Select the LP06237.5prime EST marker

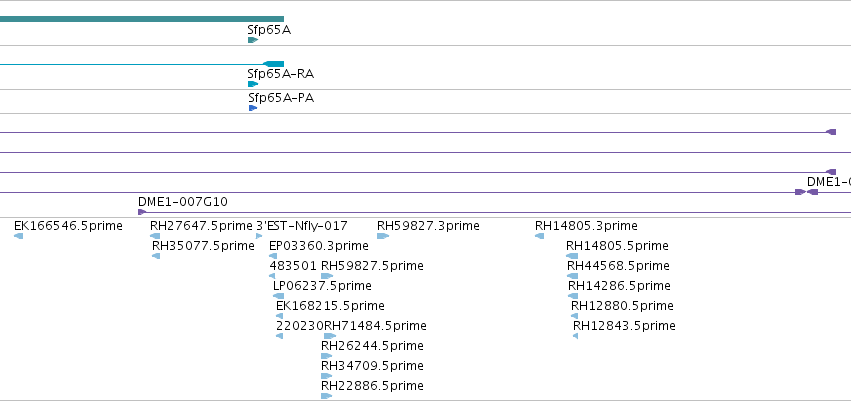(278, 296)
